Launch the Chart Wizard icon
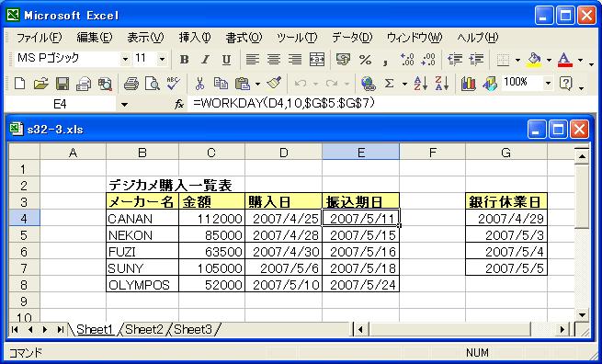This screenshot has width=602, height=364. [468, 83]
